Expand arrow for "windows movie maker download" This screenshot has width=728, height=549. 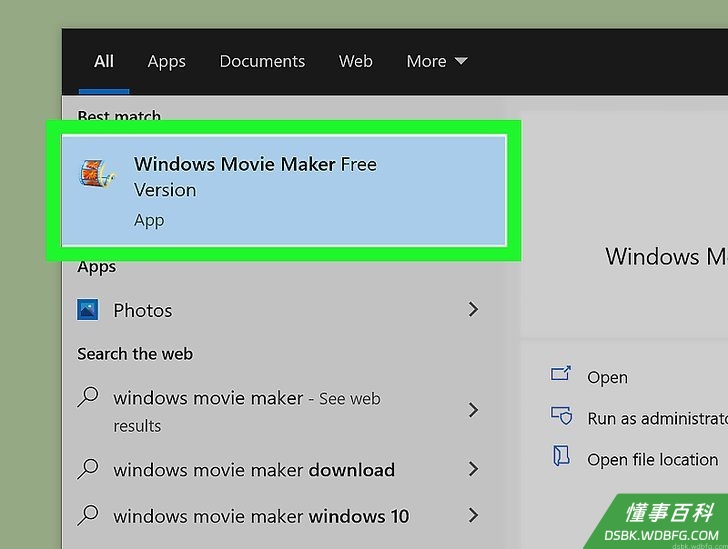473,469
